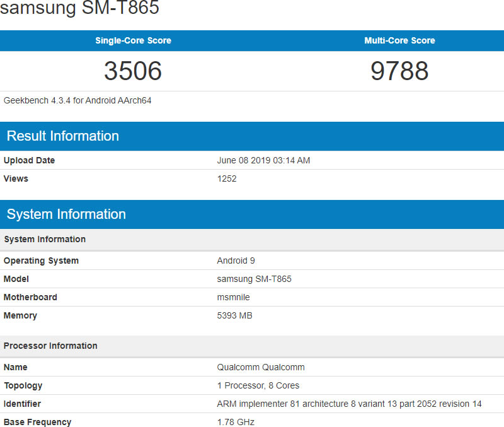Click the Result Information section header
This screenshot has height=427, width=504.
click(63, 136)
